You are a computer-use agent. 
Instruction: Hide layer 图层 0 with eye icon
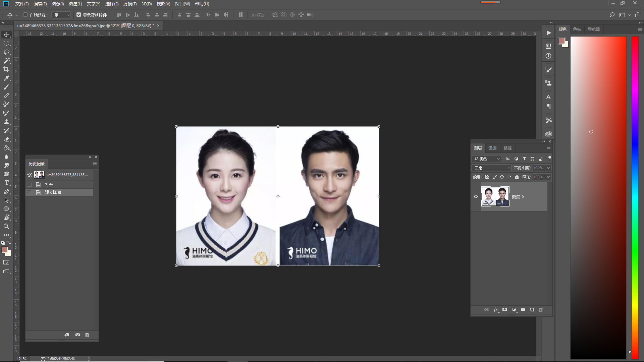476,197
